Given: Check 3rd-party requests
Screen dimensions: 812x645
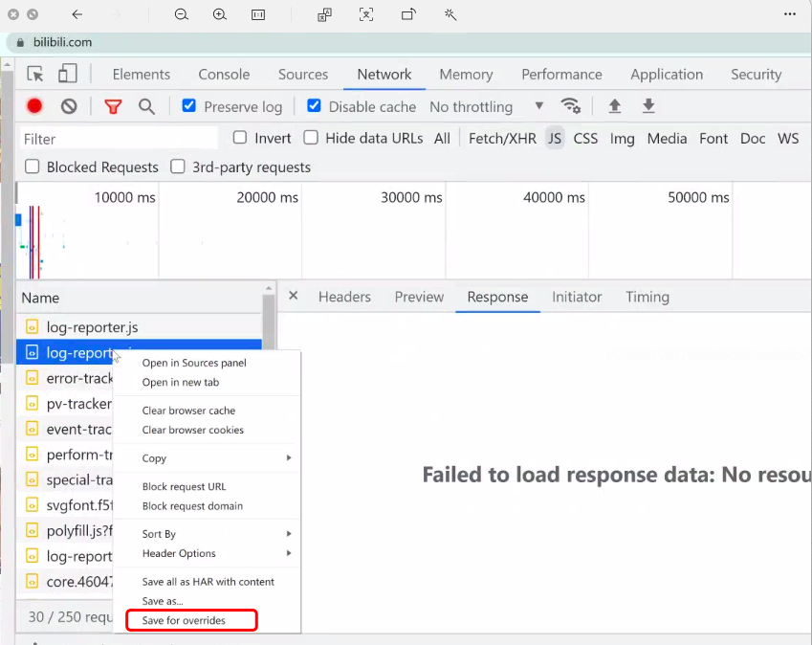Looking at the screenshot, I should tap(178, 167).
